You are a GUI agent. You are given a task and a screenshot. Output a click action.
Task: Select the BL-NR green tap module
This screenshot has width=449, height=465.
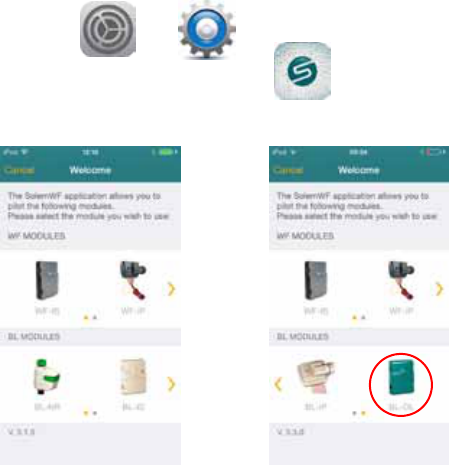click(x=47, y=383)
